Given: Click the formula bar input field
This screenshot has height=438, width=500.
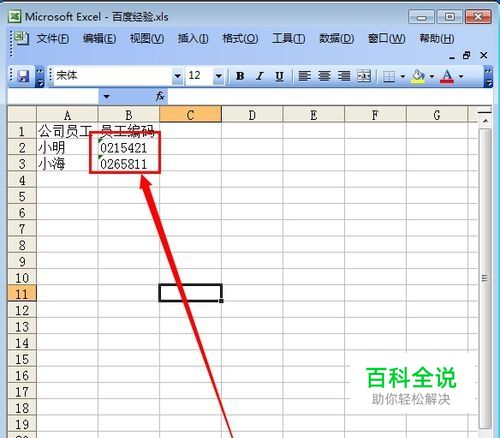Looking at the screenshot, I should [329, 97].
